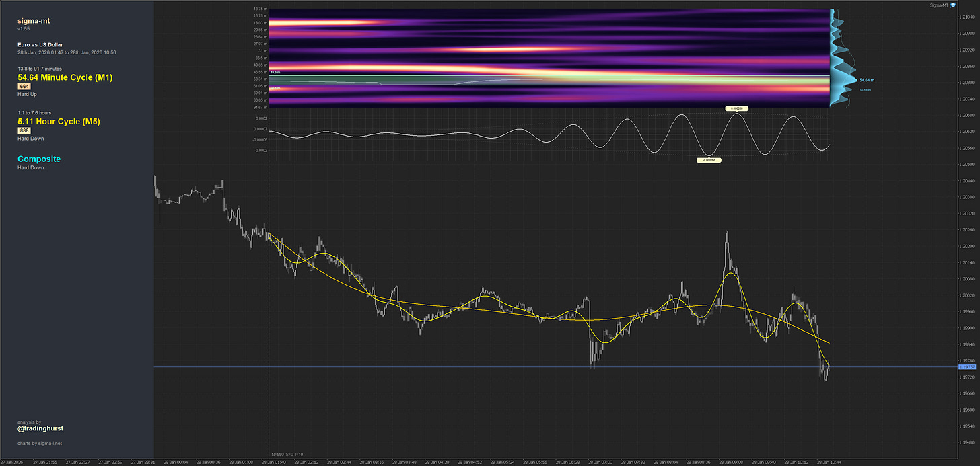The height and width of the screenshot is (466, 980).
Task: Click the 28 Jan 07:00 time label
Action: [599, 462]
